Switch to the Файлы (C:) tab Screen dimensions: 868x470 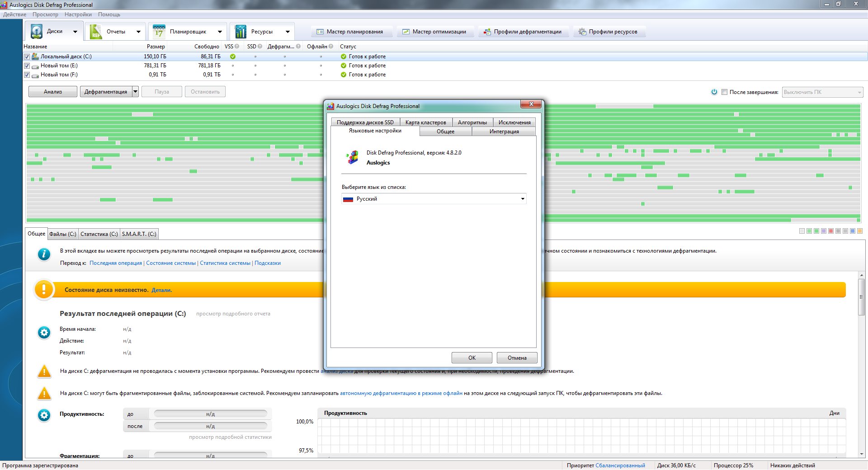(63, 234)
